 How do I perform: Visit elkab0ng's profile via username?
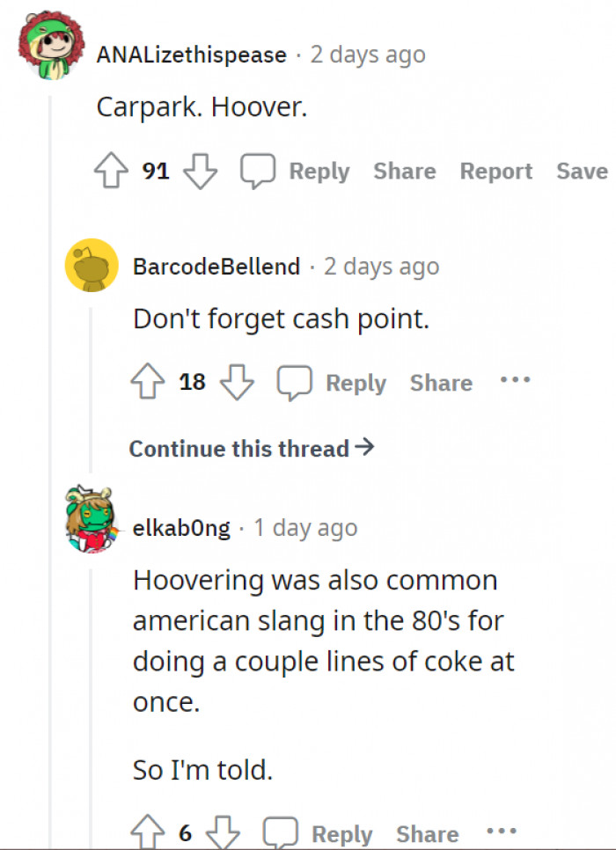[181, 528]
